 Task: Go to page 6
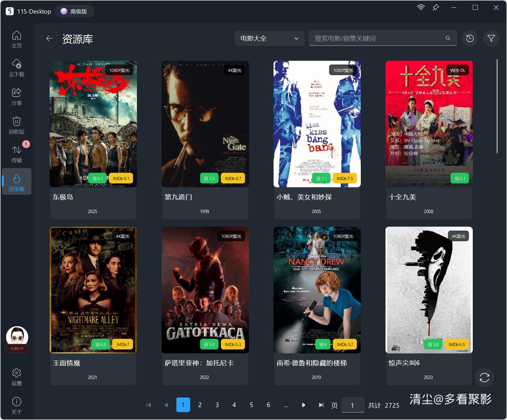268,405
